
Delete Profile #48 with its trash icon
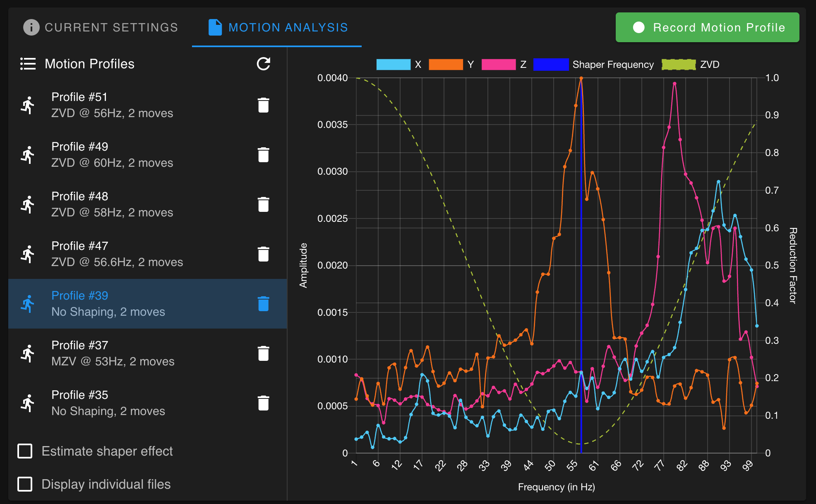click(263, 204)
